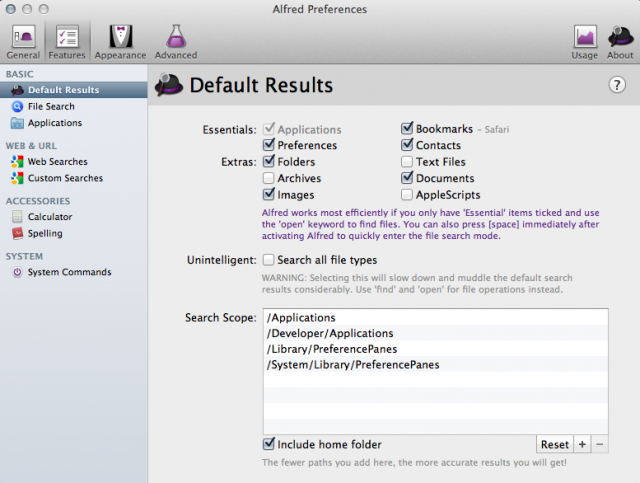Select System Commands in the sidebar

73,272
